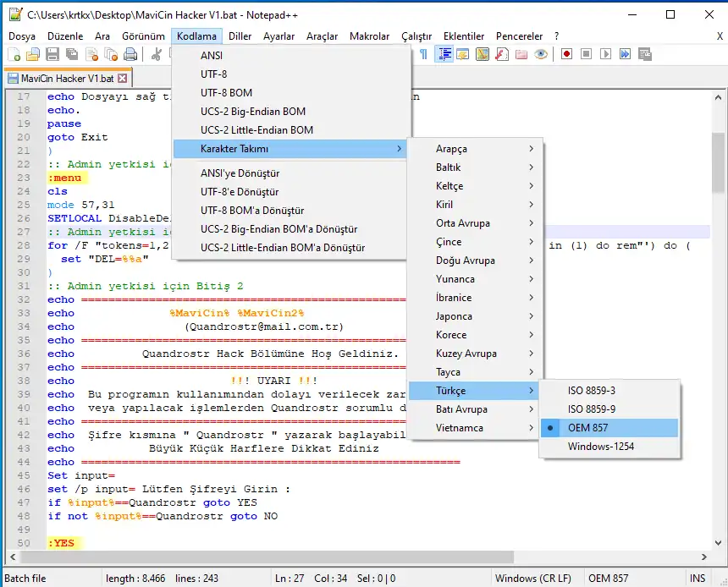
Task: Click the vertical scrollbar down arrow
Action: tap(718, 542)
